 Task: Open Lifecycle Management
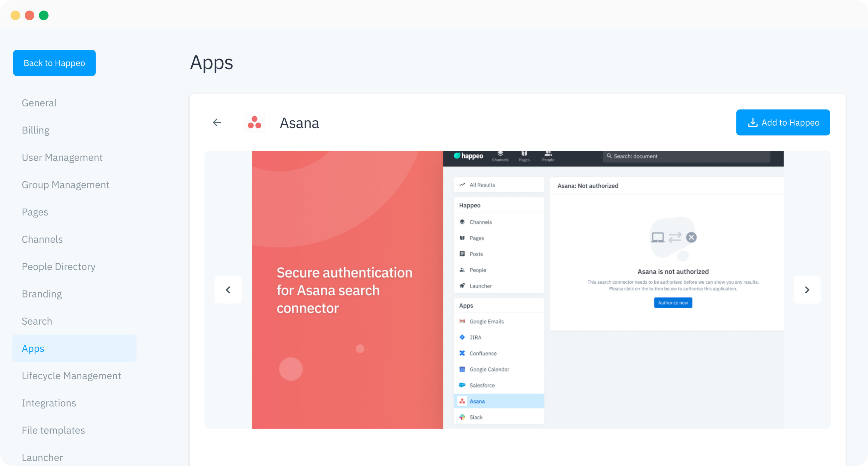point(71,376)
